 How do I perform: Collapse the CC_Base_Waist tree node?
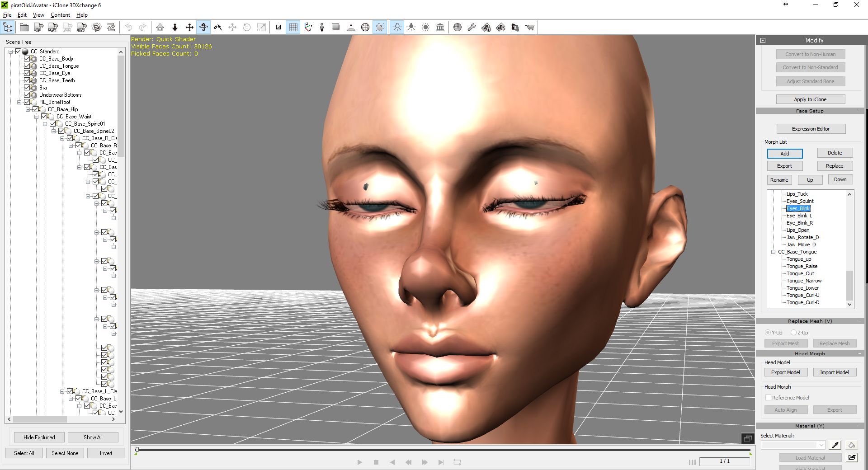point(36,117)
